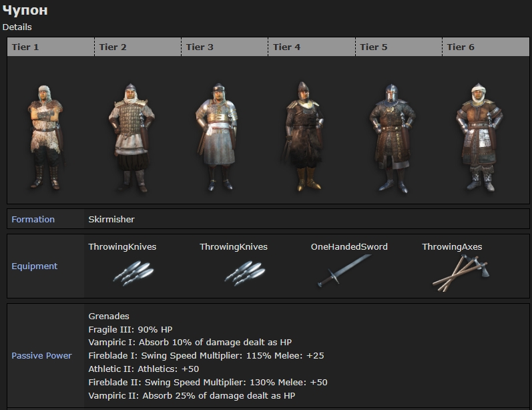Image resolution: width=532 pixels, height=410 pixels.
Task: Switch to the Tier 6 header
Action: (460, 47)
